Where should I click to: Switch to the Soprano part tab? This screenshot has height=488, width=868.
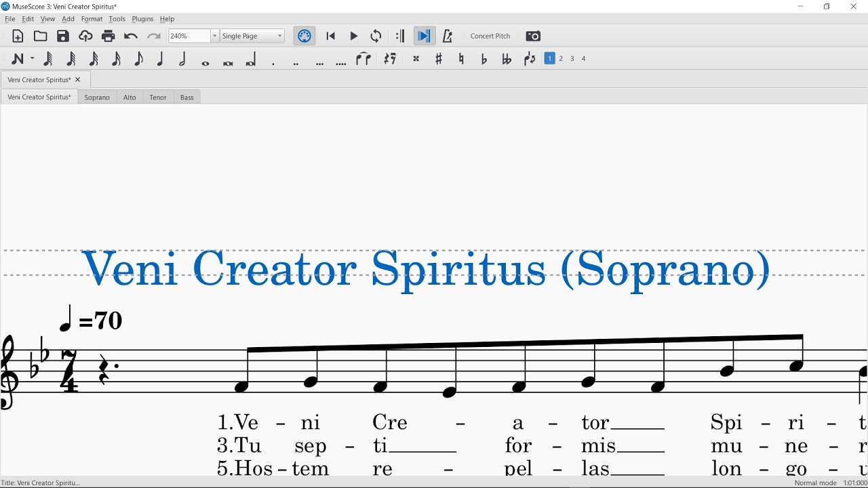coord(97,98)
